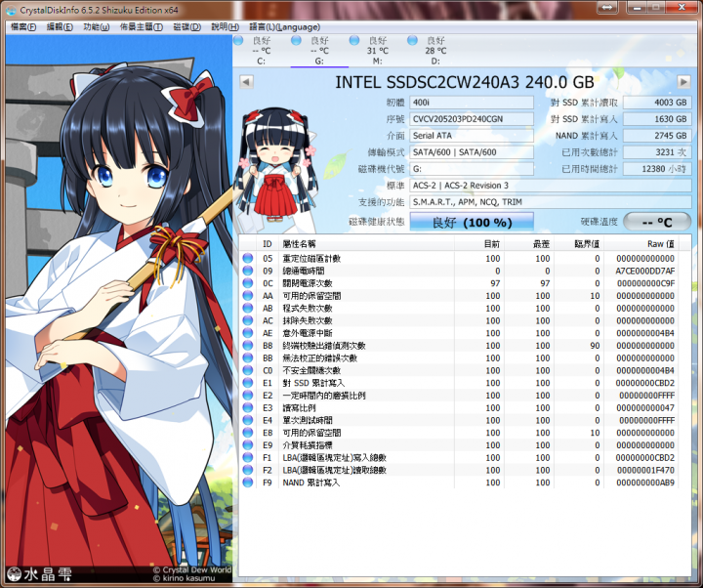The width and height of the screenshot is (703, 588).
Task: Open the 語言(L)(Language) menu
Action: tap(284, 27)
